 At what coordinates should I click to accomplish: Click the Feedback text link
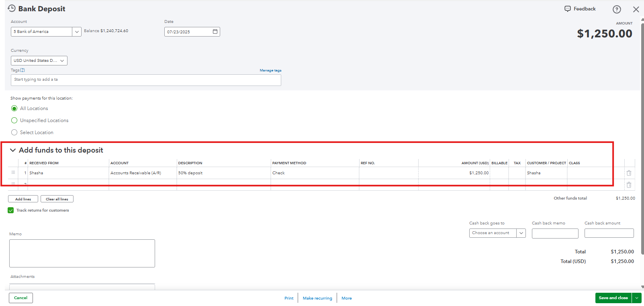point(585,9)
